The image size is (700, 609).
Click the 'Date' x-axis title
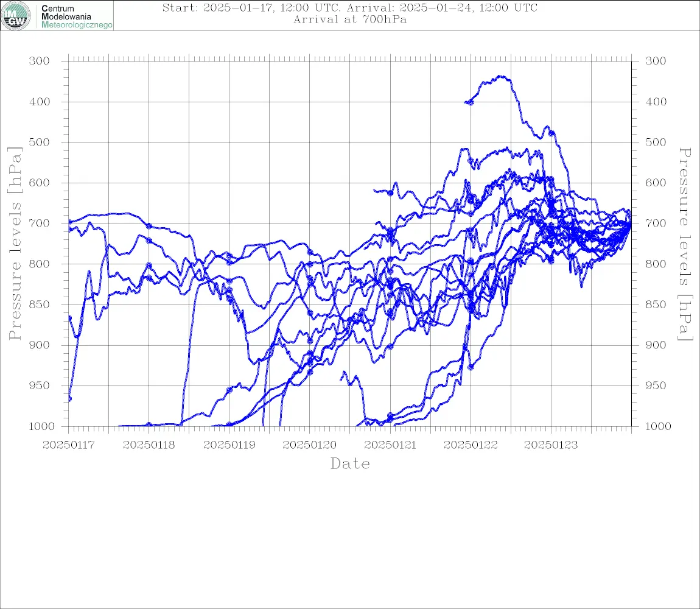(350, 464)
